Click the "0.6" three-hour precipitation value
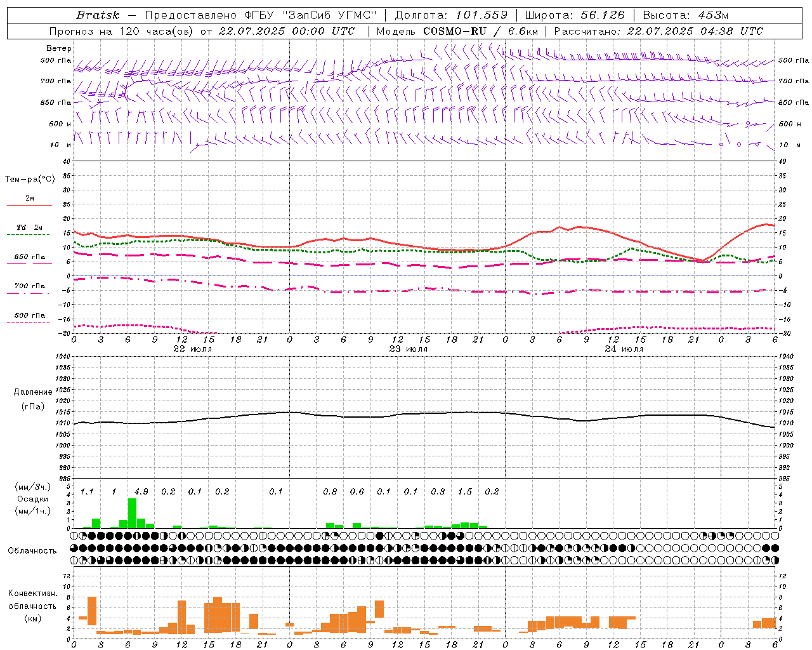Image resolution: width=812 pixels, height=650 pixels. (x=357, y=491)
